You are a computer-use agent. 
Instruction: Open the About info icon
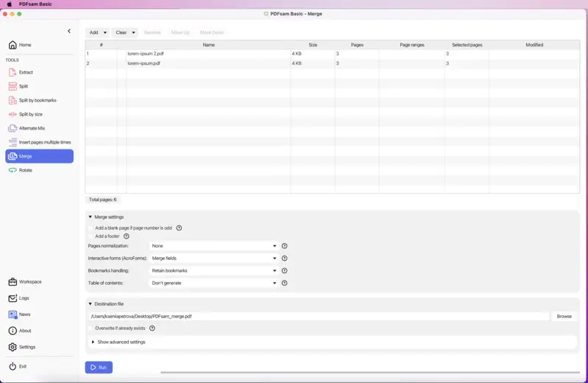(x=13, y=331)
